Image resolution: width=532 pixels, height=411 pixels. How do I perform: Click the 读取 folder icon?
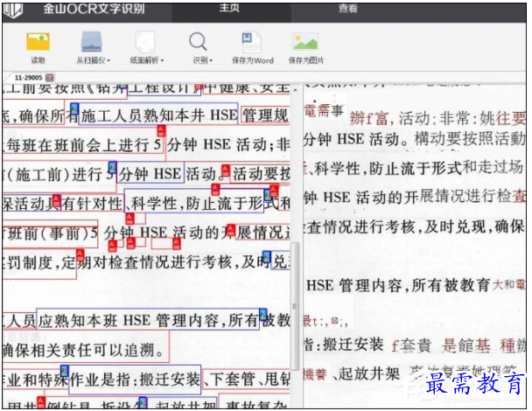coord(38,42)
